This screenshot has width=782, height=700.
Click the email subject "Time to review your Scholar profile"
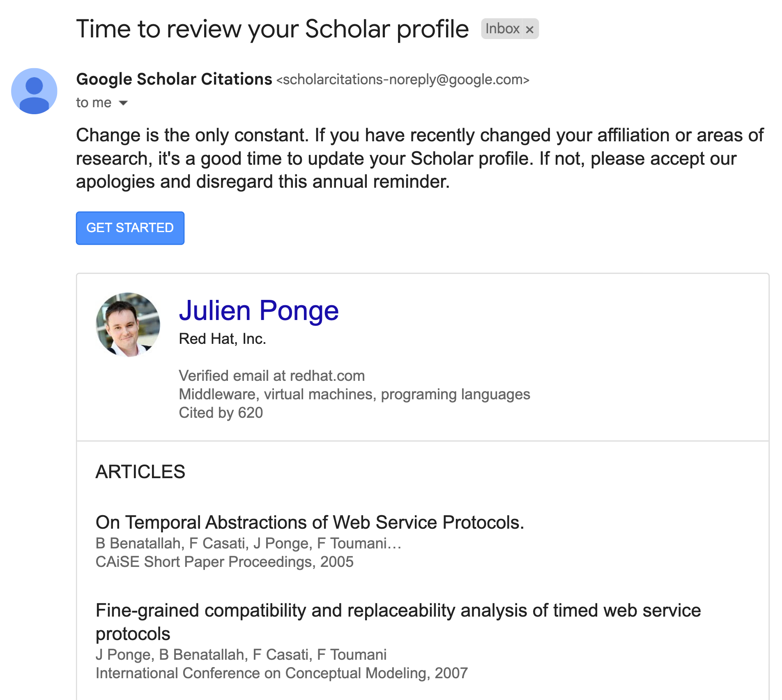click(x=272, y=29)
